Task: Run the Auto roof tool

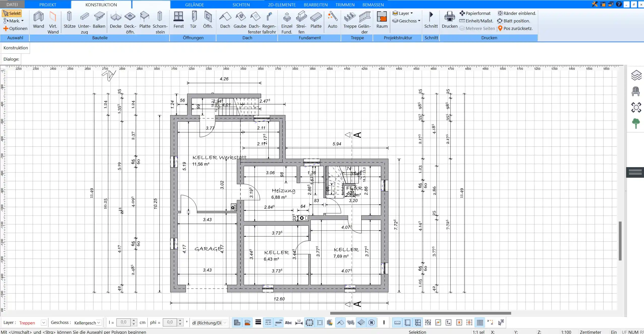Action: (x=332, y=20)
